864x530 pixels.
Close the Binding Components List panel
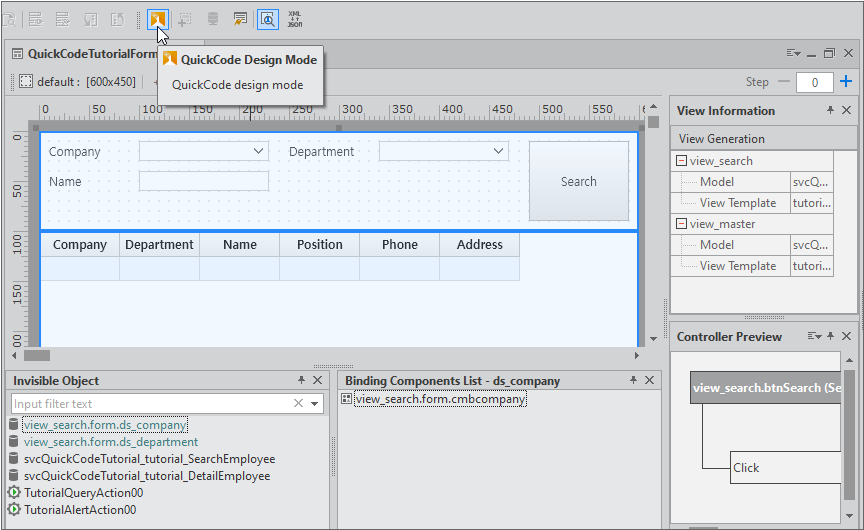click(649, 380)
